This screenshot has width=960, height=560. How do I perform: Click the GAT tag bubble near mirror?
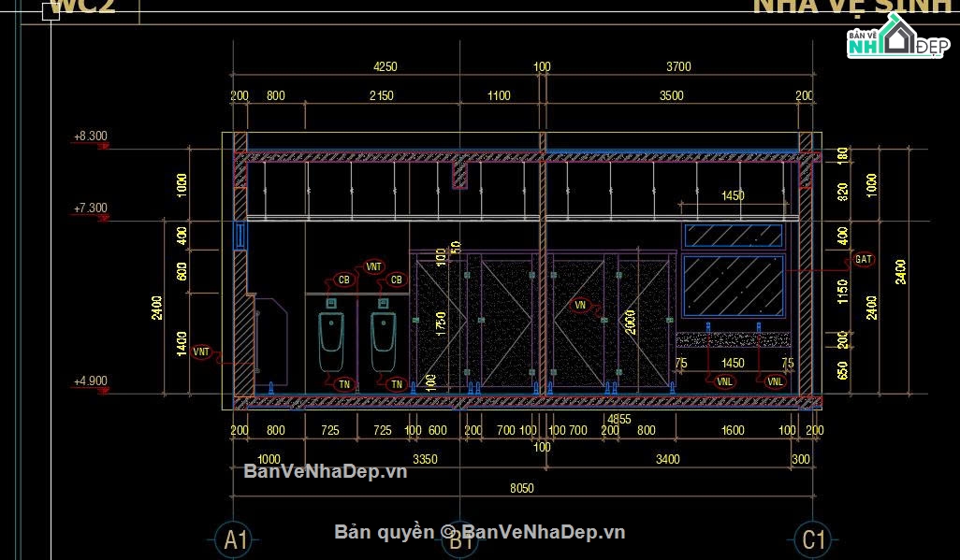(x=864, y=260)
